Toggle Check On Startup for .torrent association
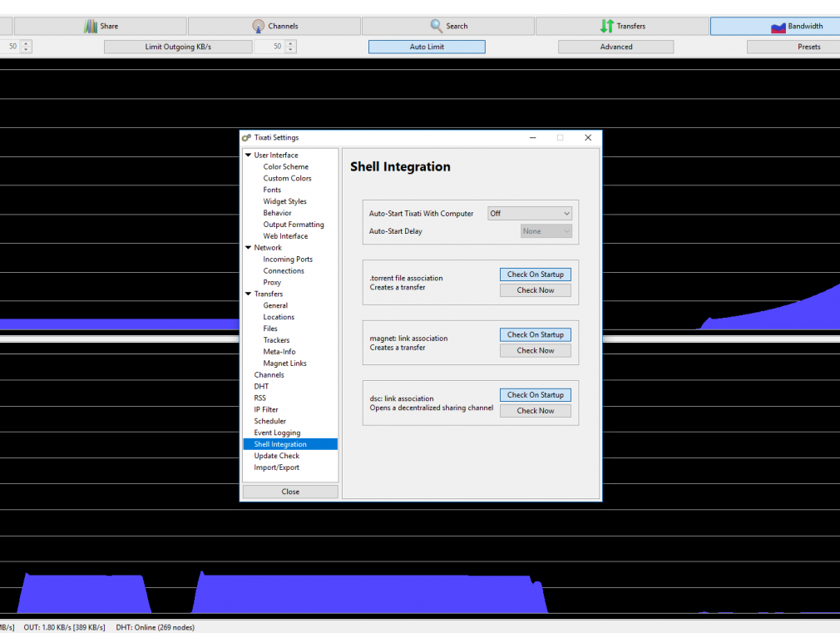 click(x=535, y=274)
